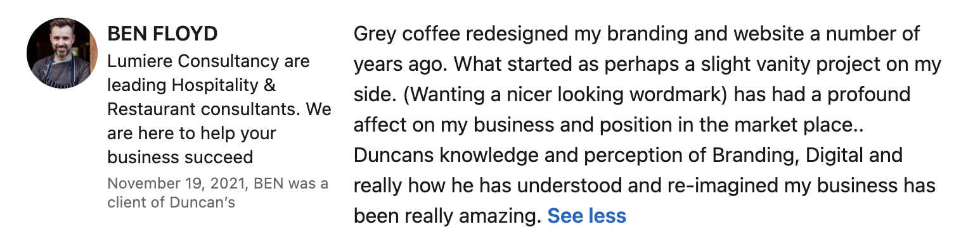
Task: Click the November 19, 2021 date line
Action: [218, 183]
